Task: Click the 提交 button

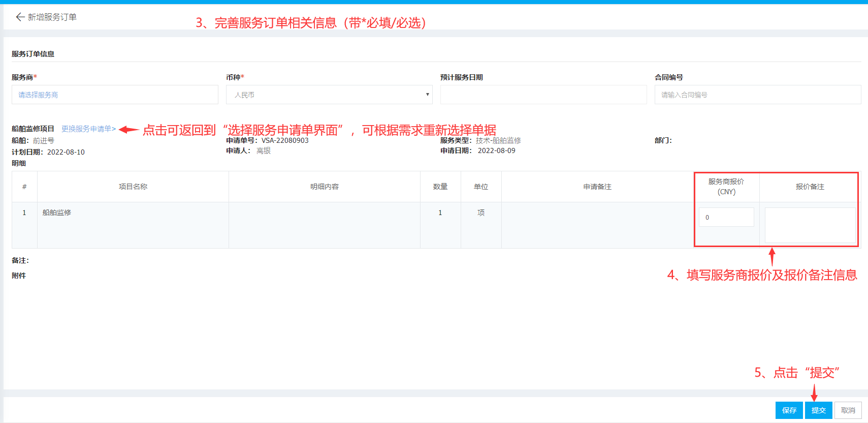Action: pyautogui.click(x=819, y=410)
